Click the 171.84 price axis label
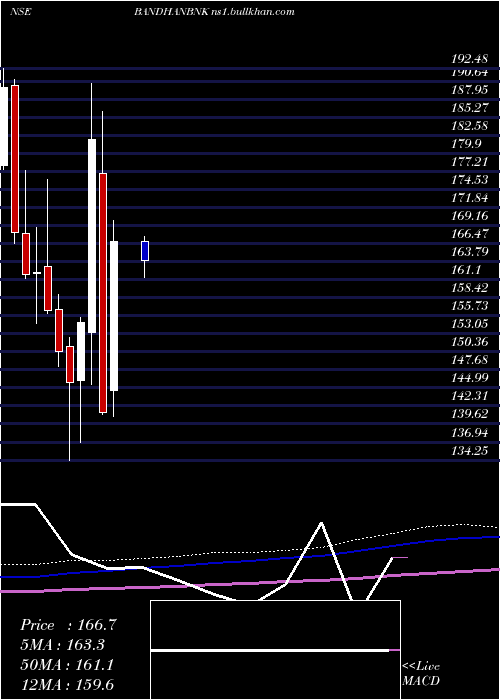 (469, 197)
